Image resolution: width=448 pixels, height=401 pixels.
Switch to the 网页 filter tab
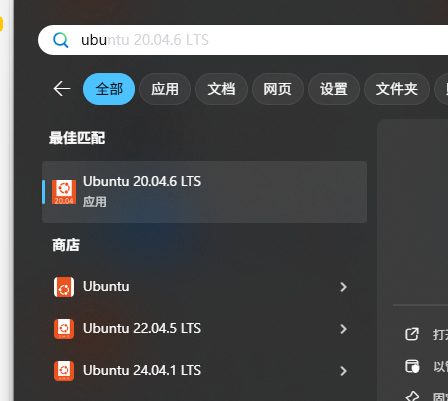277,89
